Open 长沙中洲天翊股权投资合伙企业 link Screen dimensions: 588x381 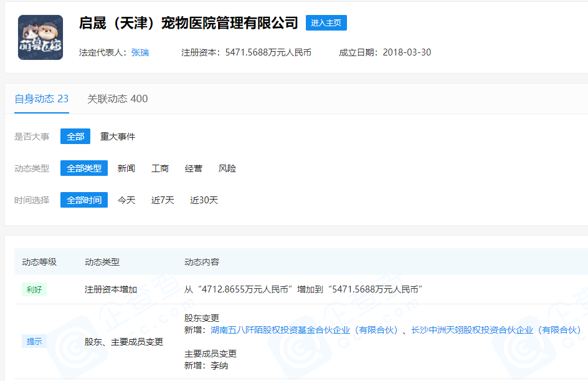496,330
